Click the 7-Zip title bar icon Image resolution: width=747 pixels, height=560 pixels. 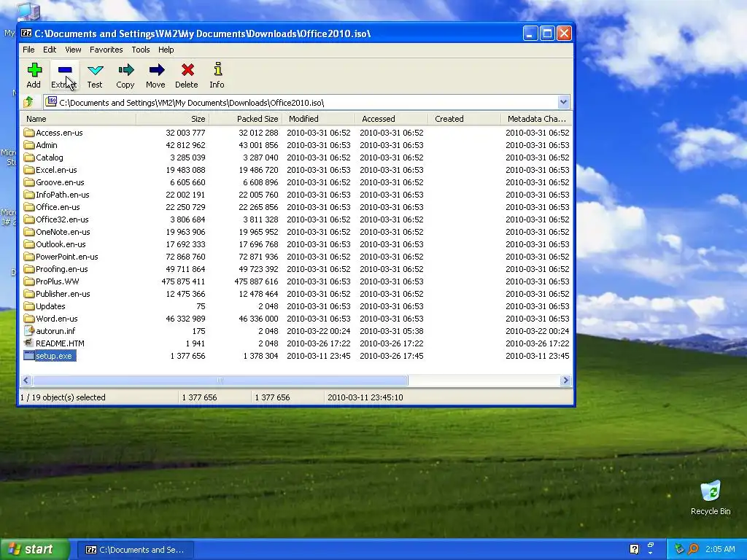tap(26, 34)
